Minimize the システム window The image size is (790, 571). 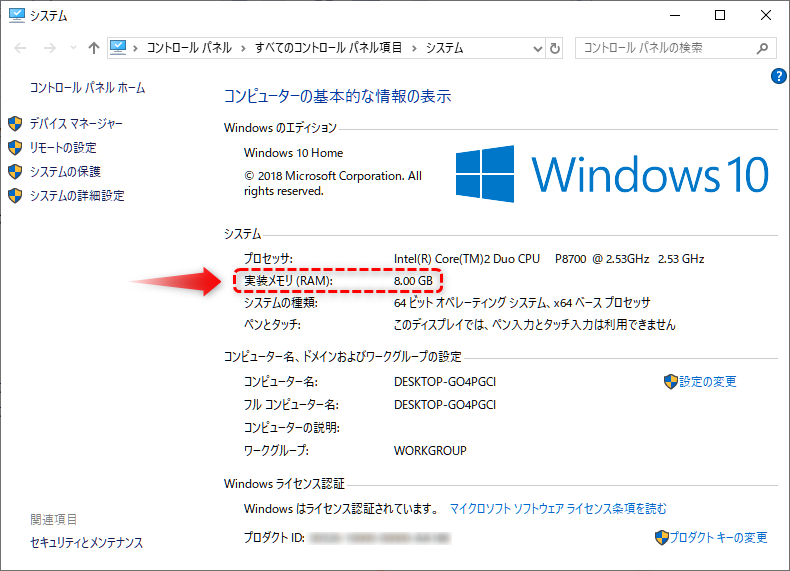click(x=675, y=15)
